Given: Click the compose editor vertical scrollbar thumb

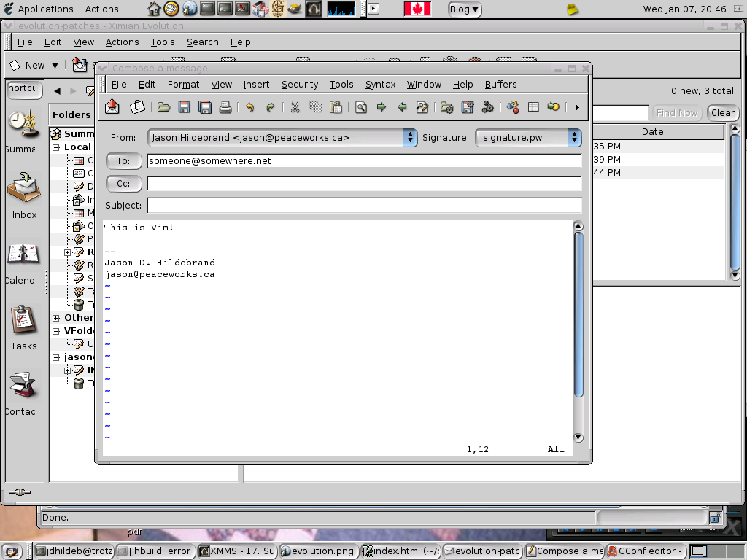Looking at the screenshot, I should click(578, 314).
